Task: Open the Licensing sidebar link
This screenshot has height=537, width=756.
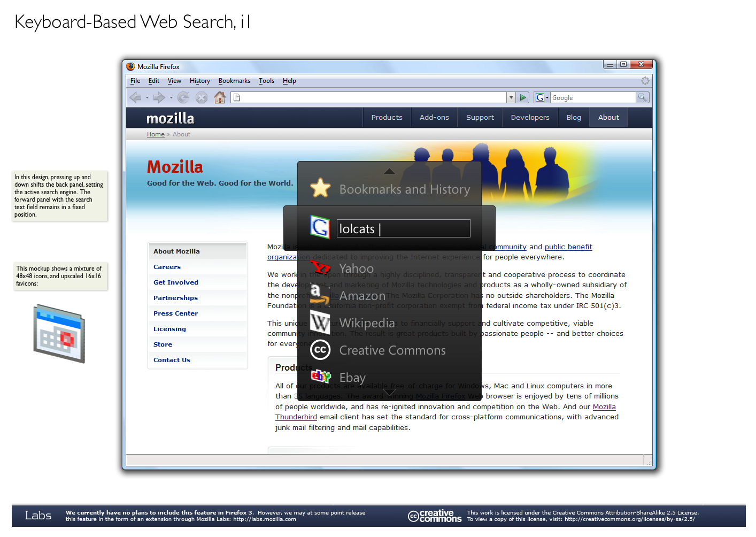Action: click(x=169, y=329)
